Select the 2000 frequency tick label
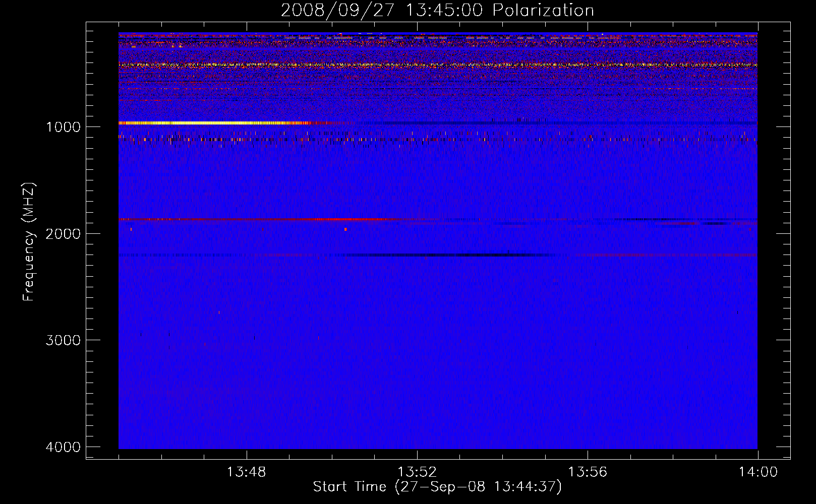This screenshot has height=504, width=816. pos(63,234)
